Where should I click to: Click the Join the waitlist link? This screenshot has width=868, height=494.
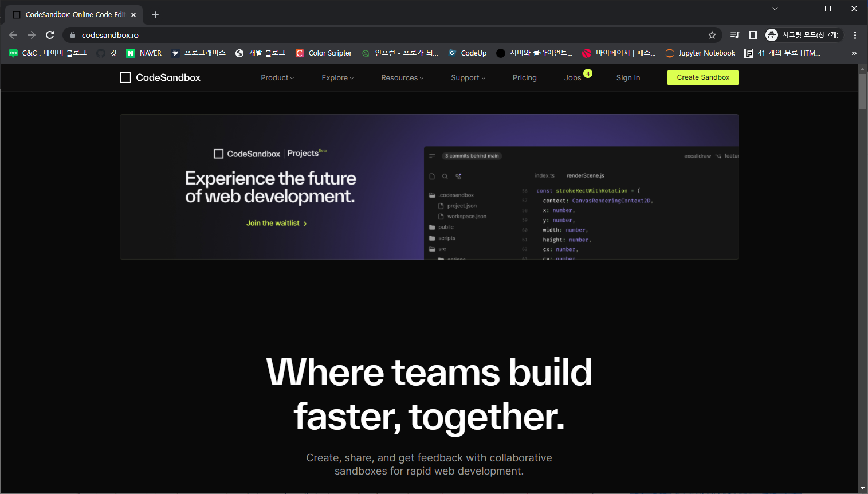pos(277,223)
